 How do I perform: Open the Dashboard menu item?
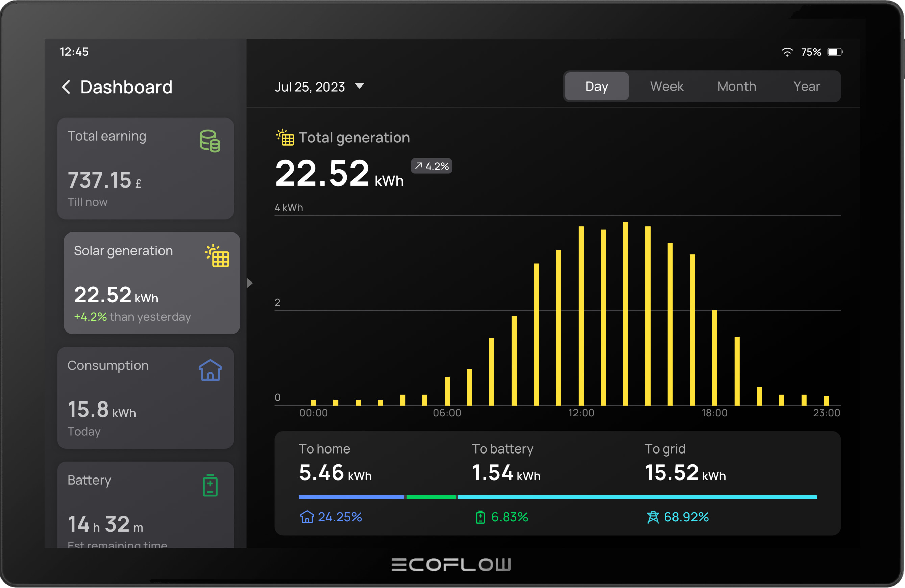pos(126,87)
